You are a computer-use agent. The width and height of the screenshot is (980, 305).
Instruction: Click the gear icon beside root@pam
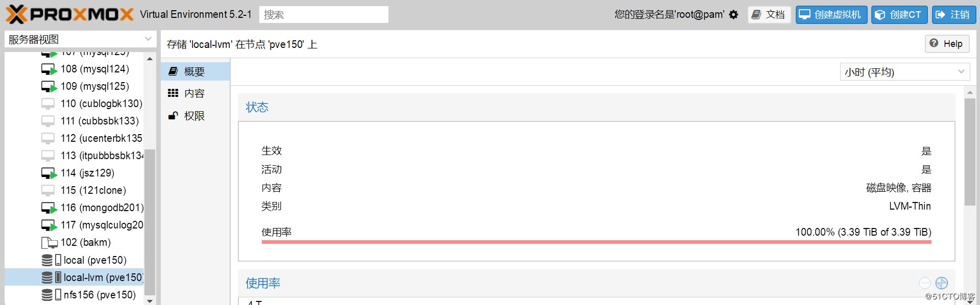733,15
